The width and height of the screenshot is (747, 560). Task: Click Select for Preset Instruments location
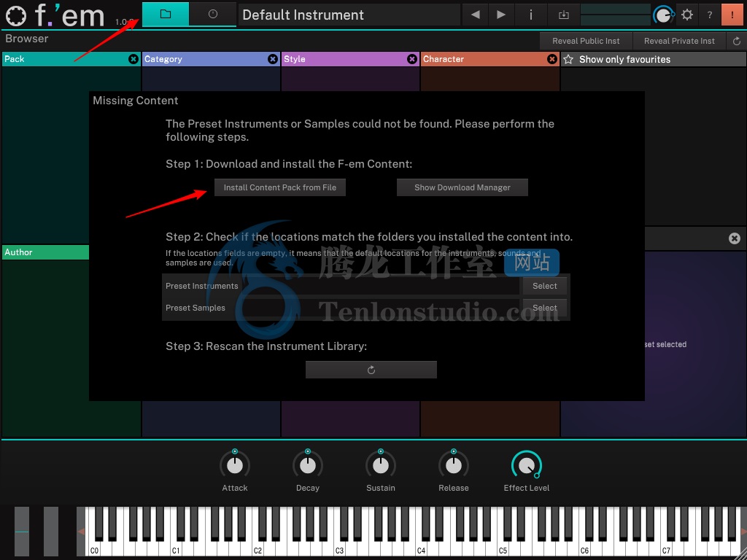pos(544,286)
